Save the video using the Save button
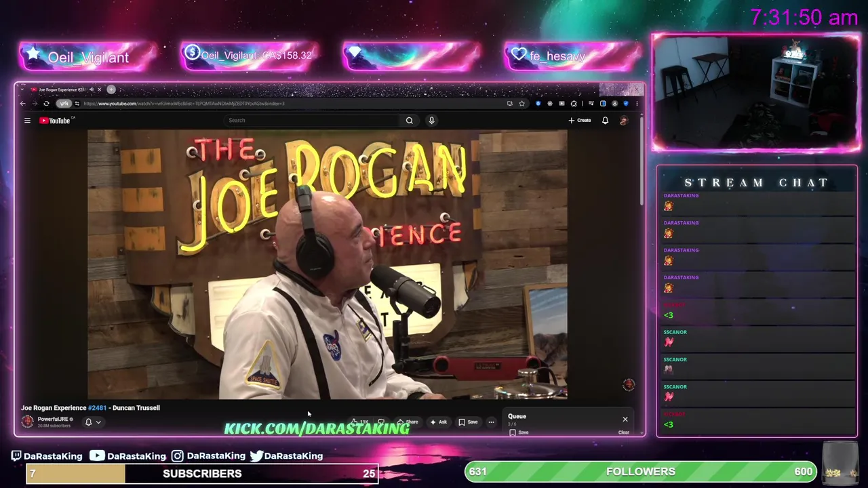Viewport: 868px width, 488px height. (x=468, y=422)
